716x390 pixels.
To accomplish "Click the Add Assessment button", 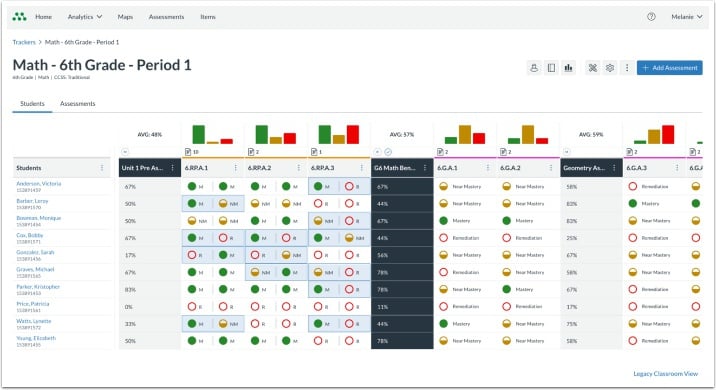I will click(x=669, y=68).
